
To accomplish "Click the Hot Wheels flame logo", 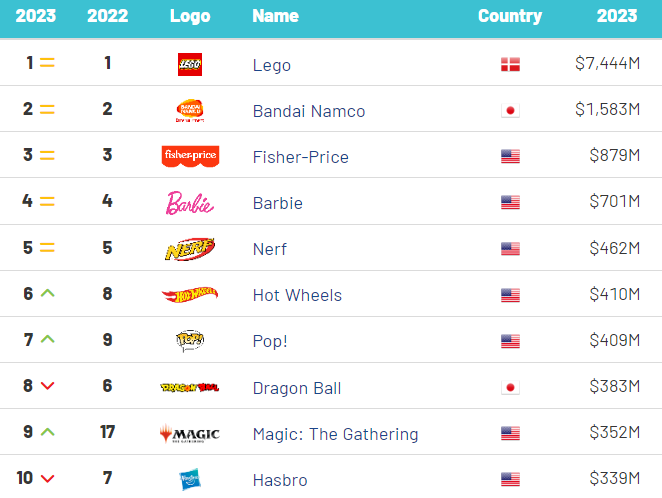I will 190,295.
